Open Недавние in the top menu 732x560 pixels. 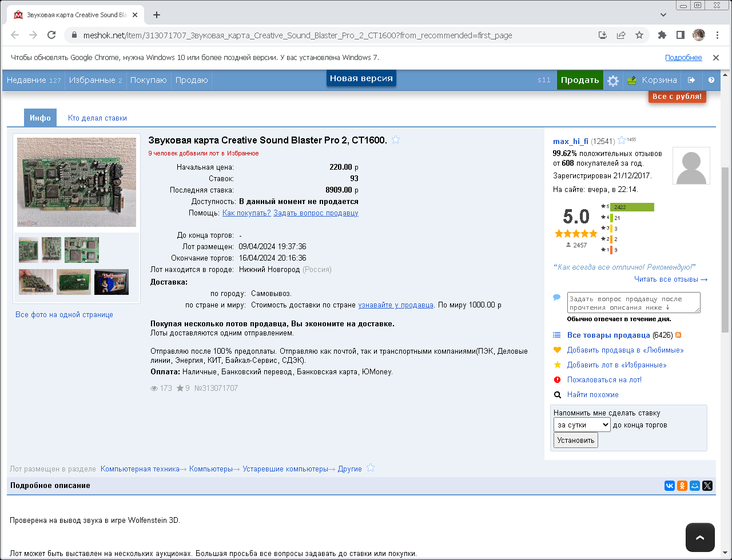click(x=34, y=80)
